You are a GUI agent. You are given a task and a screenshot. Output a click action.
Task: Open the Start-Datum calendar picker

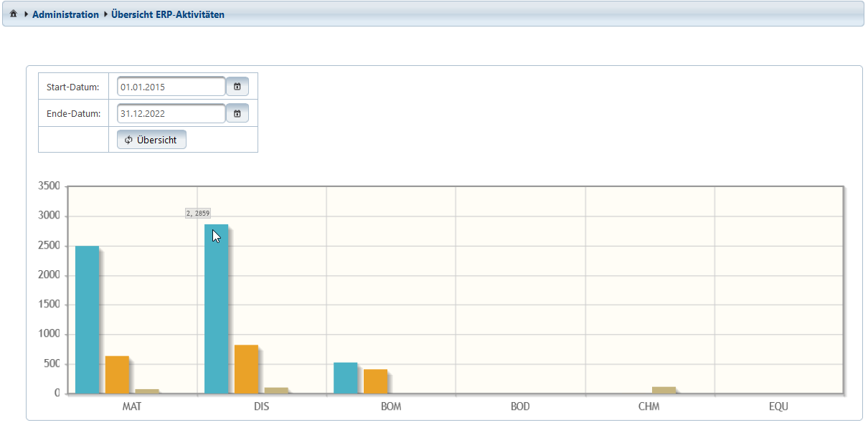237,87
